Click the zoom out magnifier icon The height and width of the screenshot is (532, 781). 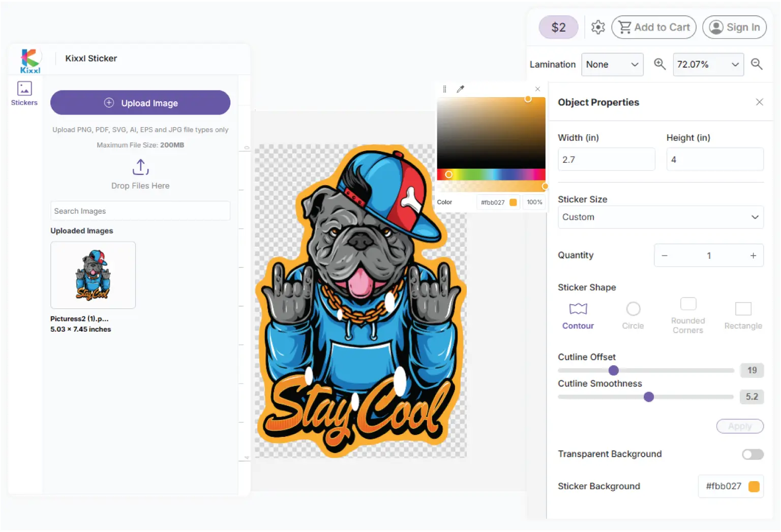pyautogui.click(x=757, y=64)
